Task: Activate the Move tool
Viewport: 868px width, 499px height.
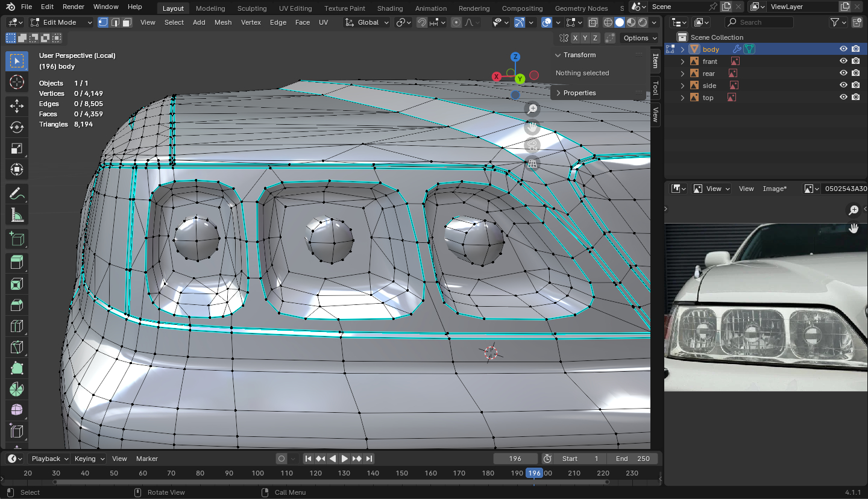Action: [x=17, y=106]
